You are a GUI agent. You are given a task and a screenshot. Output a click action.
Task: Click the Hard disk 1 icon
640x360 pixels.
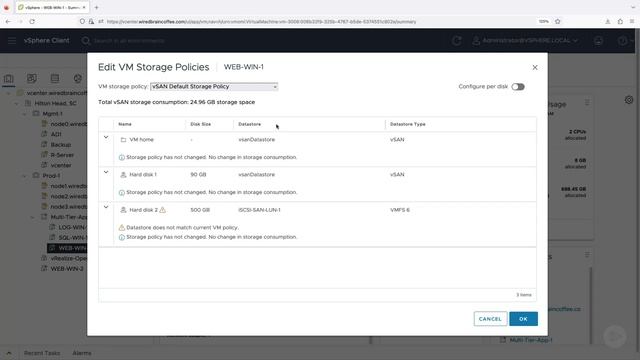[123, 175]
